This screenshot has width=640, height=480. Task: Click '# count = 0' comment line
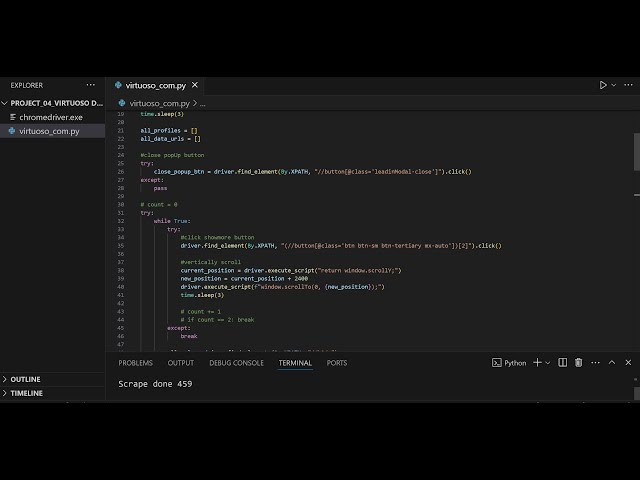(159, 204)
